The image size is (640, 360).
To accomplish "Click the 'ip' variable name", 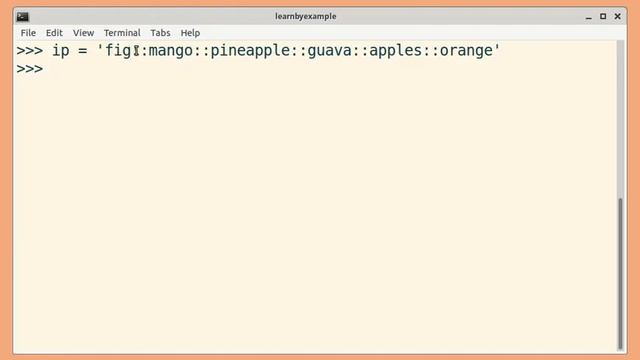I will 60,51.
